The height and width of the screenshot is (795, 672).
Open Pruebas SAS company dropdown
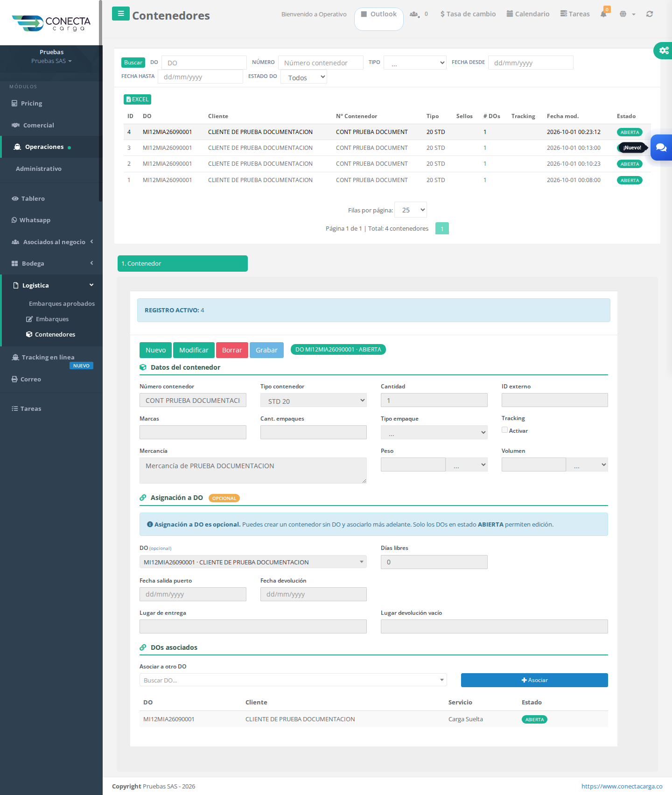51,61
